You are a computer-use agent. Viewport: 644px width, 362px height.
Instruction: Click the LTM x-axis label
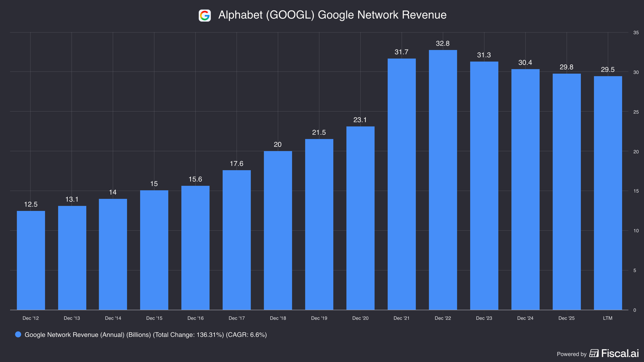point(608,318)
